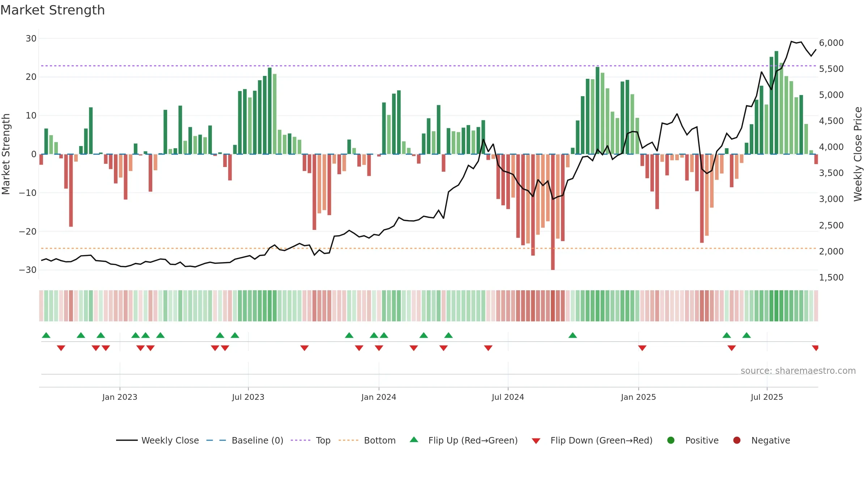The image size is (868, 488).
Task: Click the last green flip-up marker before Jul 2025
Action: click(747, 335)
